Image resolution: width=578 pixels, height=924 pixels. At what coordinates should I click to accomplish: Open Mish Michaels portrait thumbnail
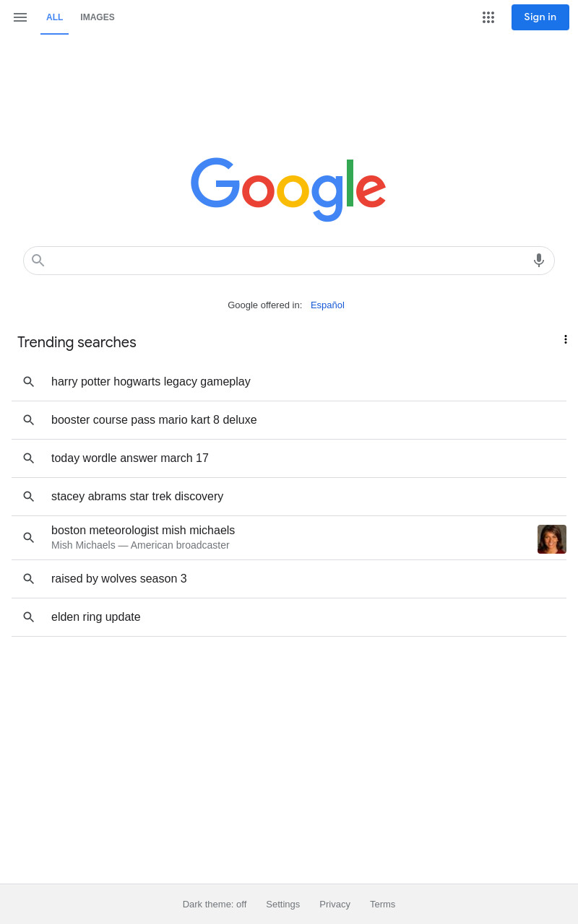552,539
